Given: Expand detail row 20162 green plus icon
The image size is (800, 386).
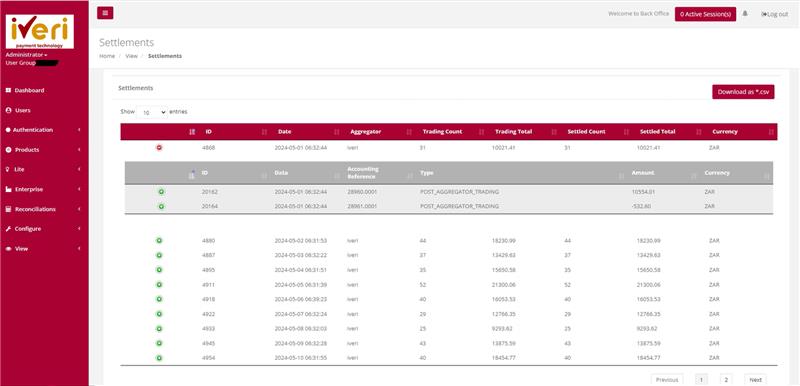Looking at the screenshot, I should pyautogui.click(x=161, y=192).
